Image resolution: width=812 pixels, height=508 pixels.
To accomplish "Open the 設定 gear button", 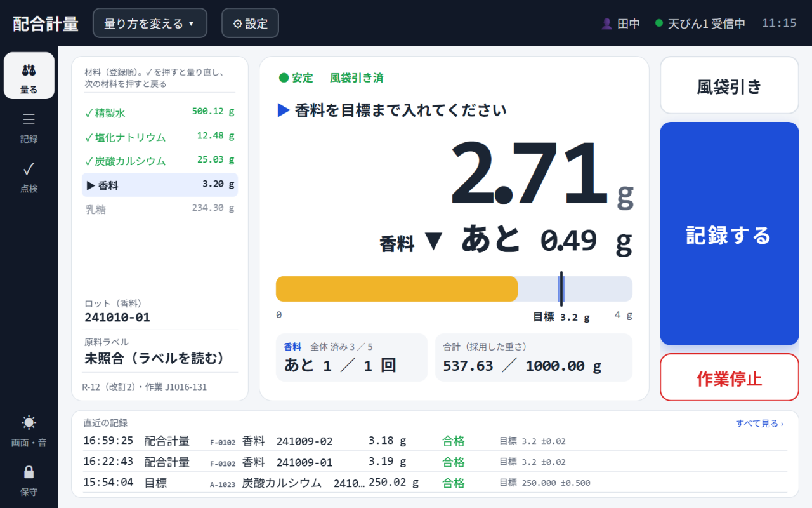I will click(x=250, y=23).
